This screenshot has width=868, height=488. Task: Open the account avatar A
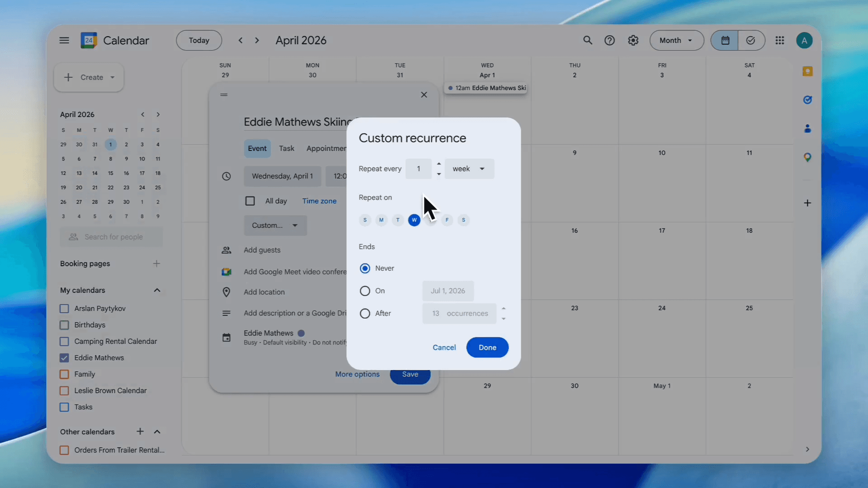(804, 41)
